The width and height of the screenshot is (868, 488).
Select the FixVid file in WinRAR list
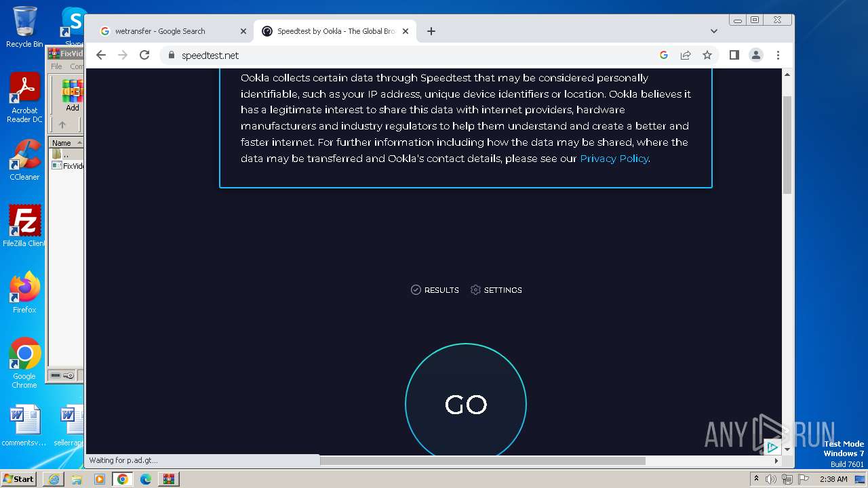68,165
